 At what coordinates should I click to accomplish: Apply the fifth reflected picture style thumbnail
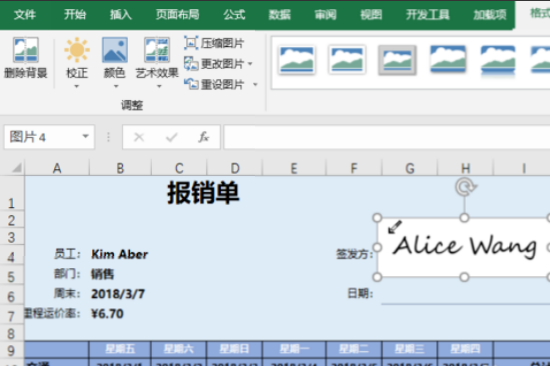(x=498, y=60)
